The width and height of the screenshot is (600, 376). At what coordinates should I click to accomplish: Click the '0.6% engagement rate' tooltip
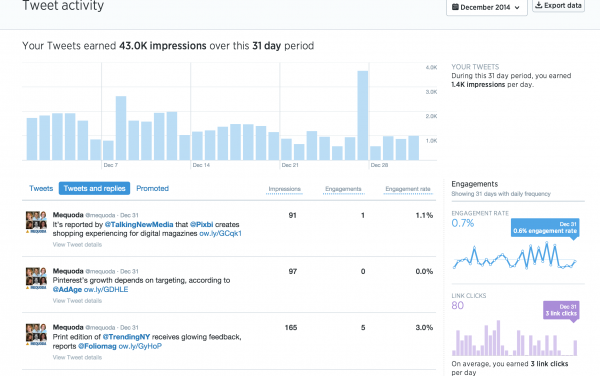[545, 228]
